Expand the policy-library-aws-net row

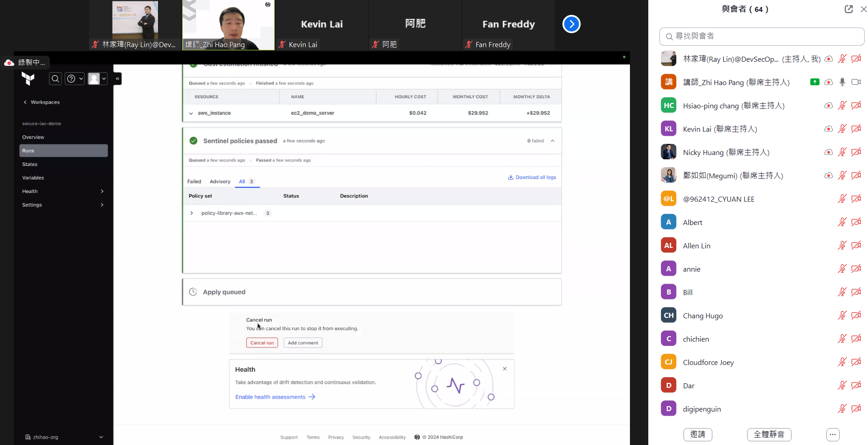coord(191,213)
